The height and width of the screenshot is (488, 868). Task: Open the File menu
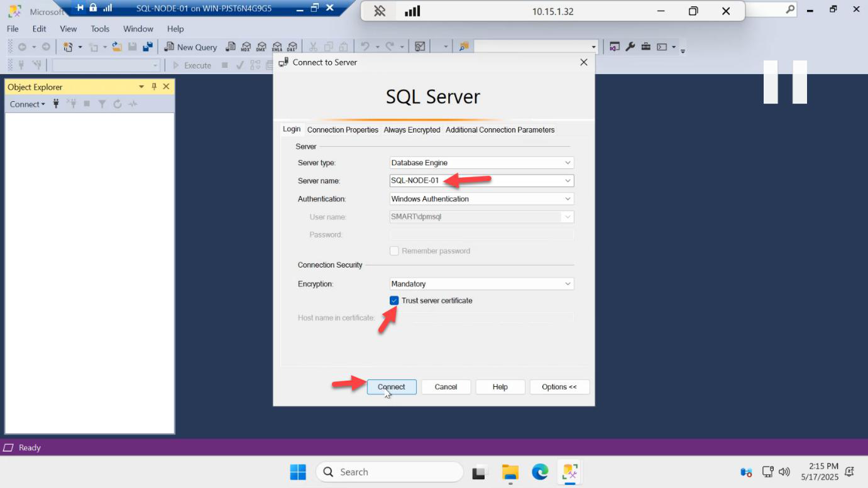click(x=13, y=29)
